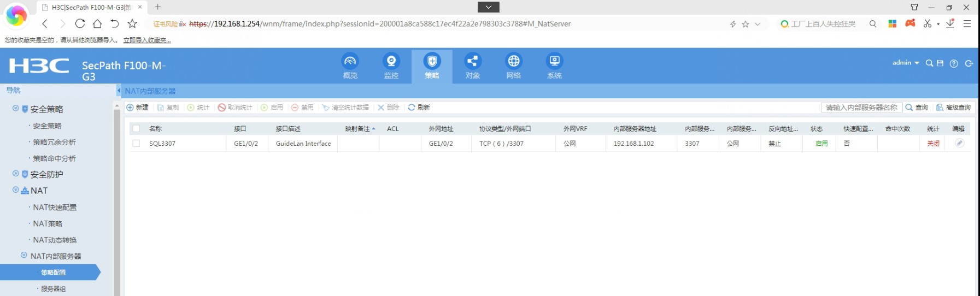Image resolution: width=980 pixels, height=296 pixels.
Task: Select 策略冗余分析 in navigation
Action: click(x=54, y=142)
